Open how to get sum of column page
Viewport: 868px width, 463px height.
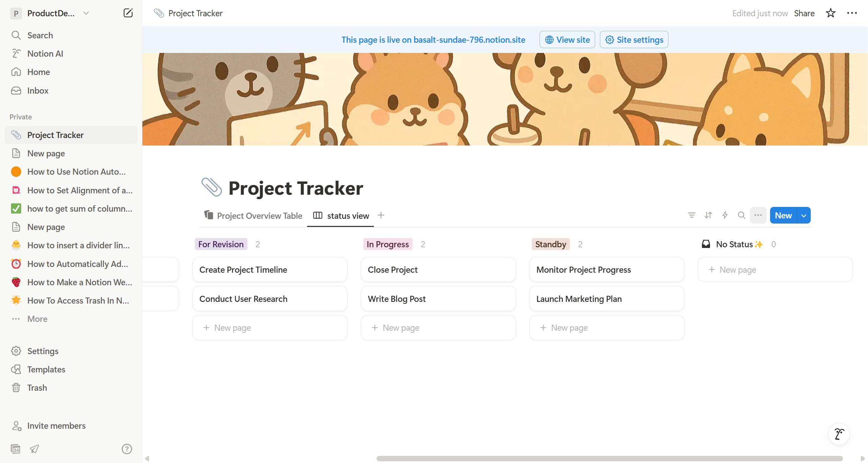[71, 209]
